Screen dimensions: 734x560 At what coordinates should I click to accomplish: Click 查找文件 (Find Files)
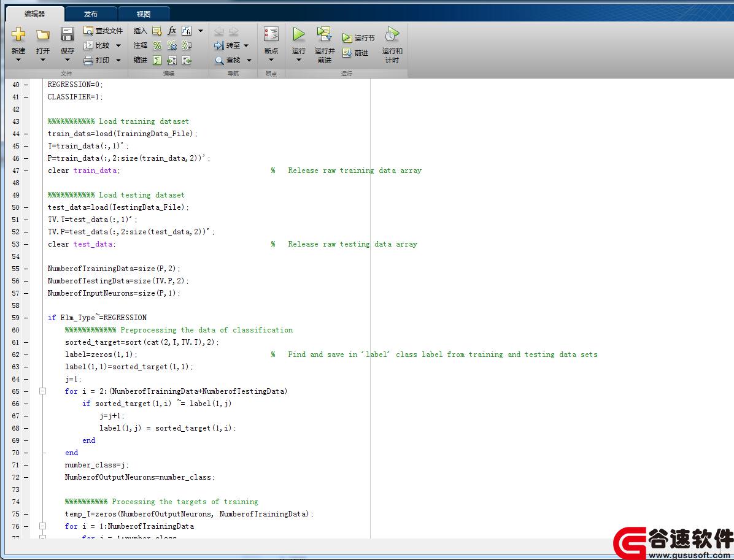[103, 31]
